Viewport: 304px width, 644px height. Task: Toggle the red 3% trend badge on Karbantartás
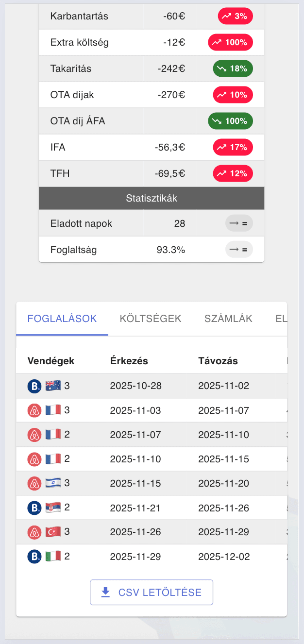coord(235,16)
